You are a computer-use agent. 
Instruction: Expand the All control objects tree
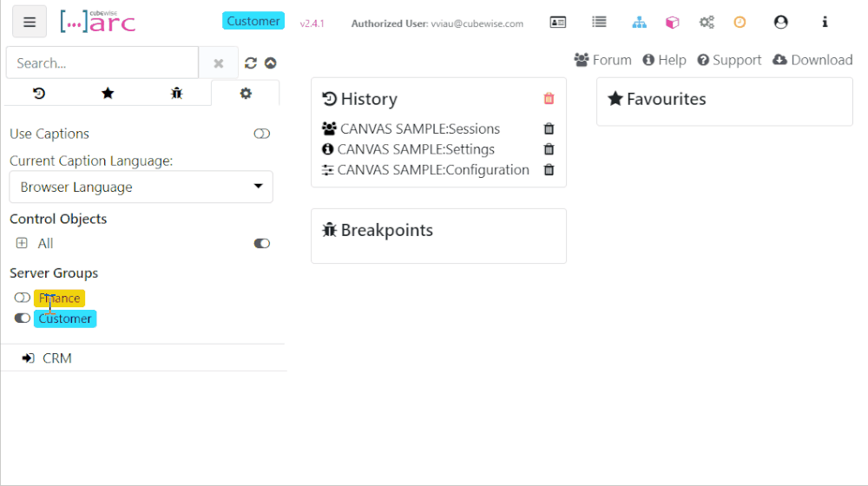22,244
